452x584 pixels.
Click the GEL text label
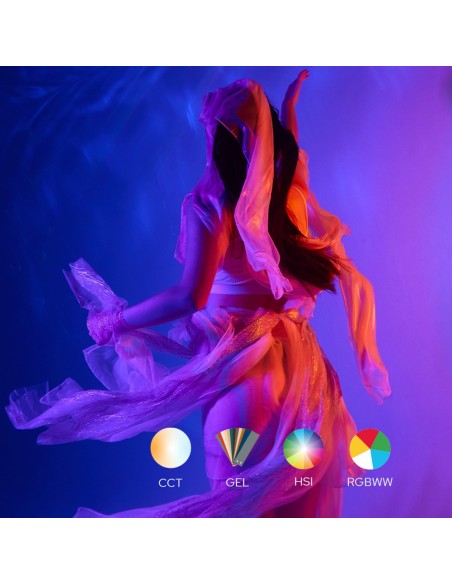pos(237,482)
